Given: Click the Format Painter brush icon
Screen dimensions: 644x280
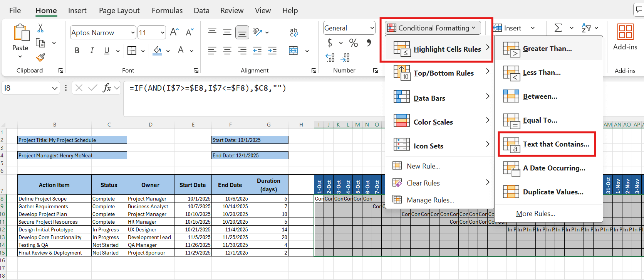Looking at the screenshot, I should coord(40,57).
